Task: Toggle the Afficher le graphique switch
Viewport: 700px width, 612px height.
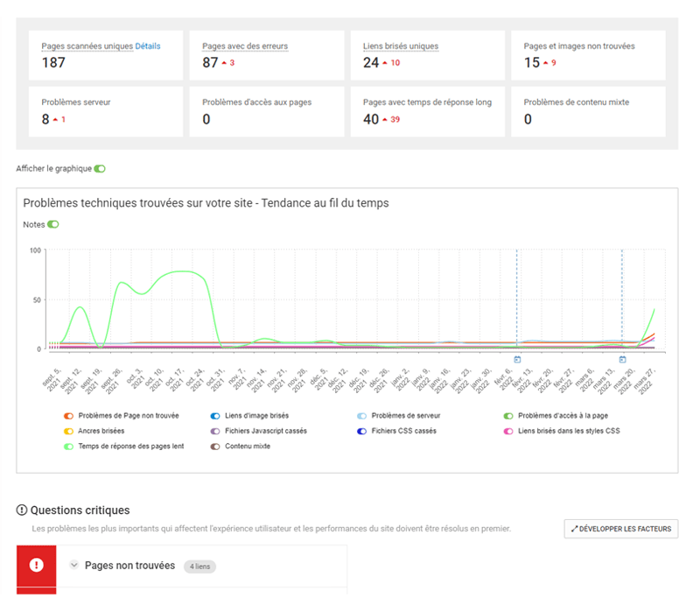Action: (99, 168)
